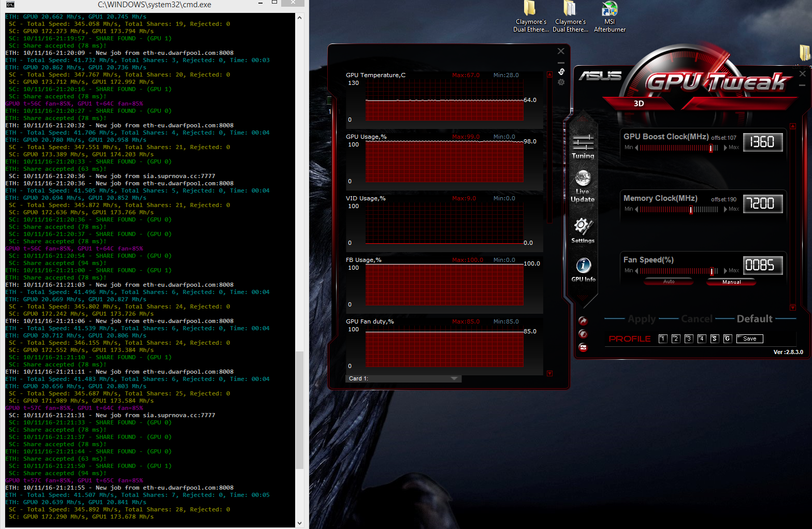Open the Tuning panel icon

[x=583, y=146]
